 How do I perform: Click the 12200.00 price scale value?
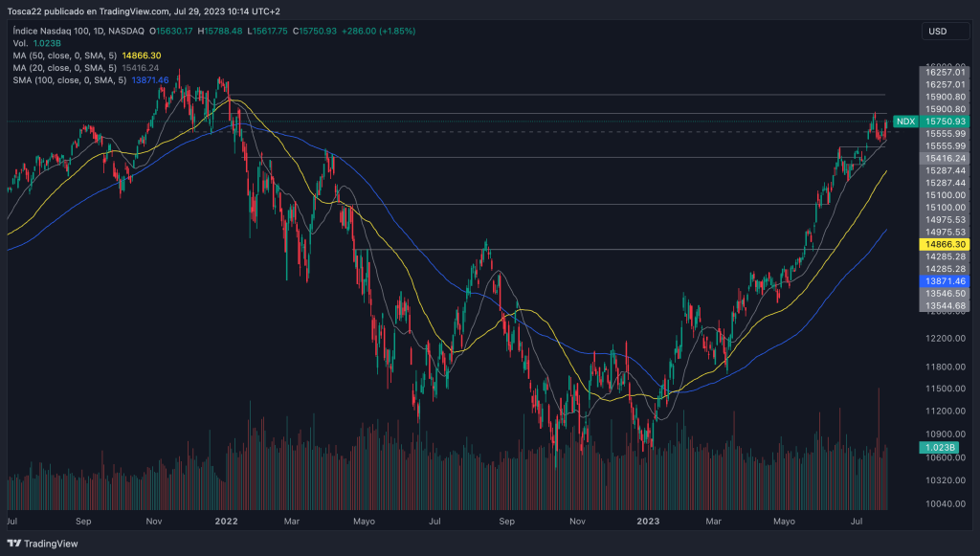point(945,339)
